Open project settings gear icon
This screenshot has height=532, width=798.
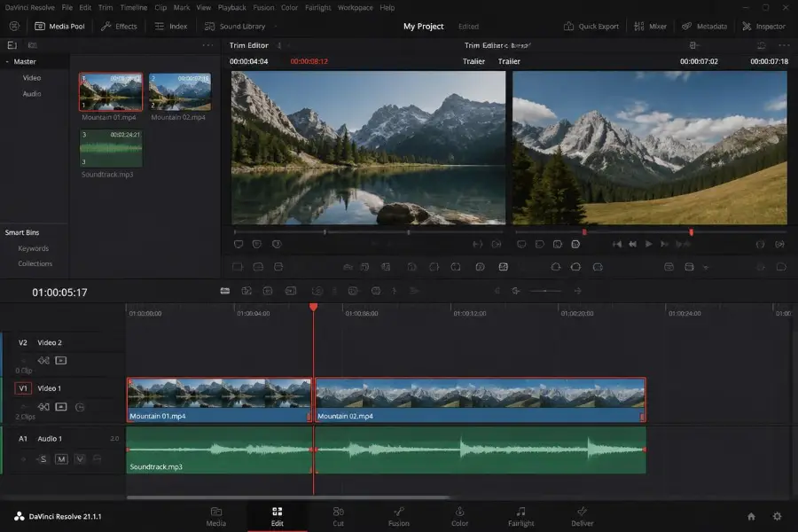coord(777,516)
